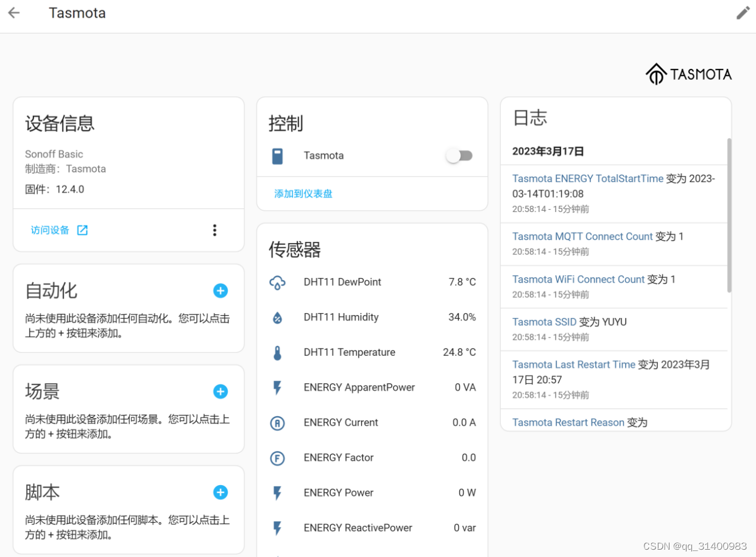Click the ENERGY Factor (F) icon

277,458
